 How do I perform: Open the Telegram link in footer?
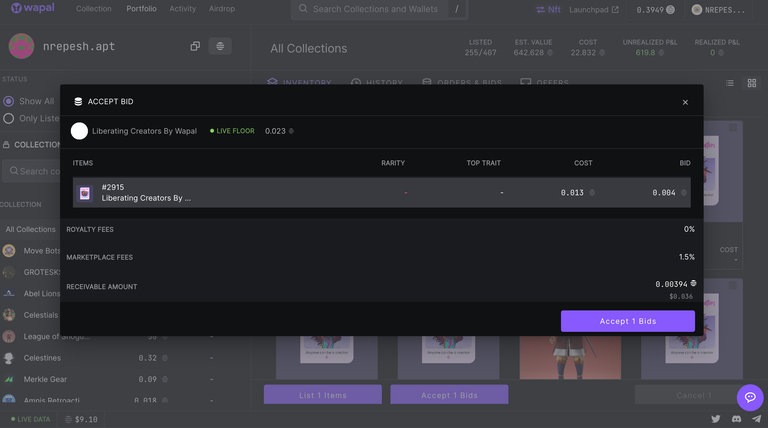(756, 419)
